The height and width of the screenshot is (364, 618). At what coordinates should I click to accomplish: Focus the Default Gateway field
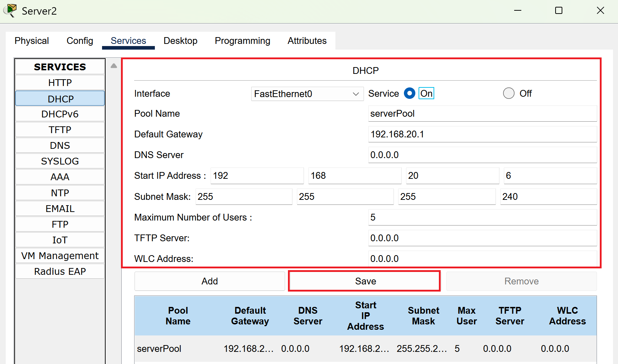[x=482, y=134]
